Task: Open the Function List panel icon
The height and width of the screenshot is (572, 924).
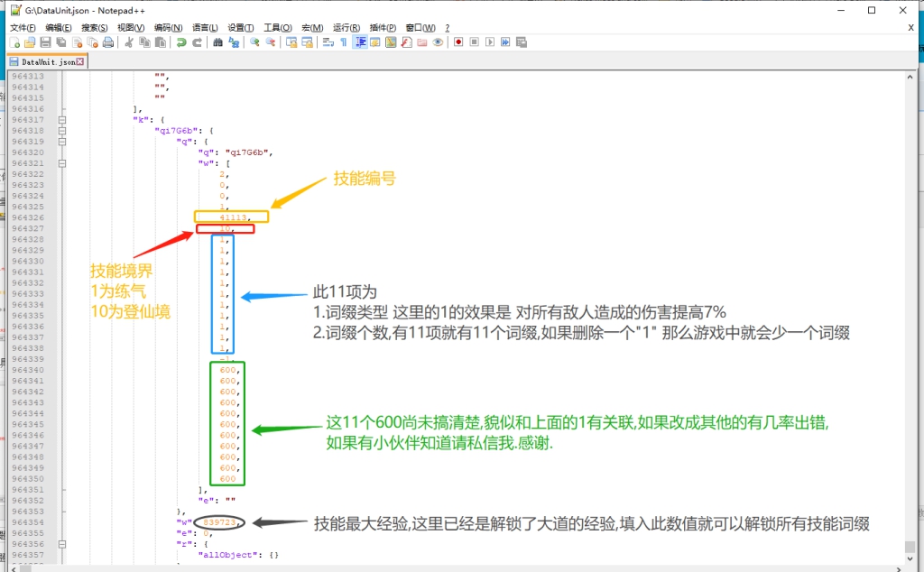Action: 407,42
